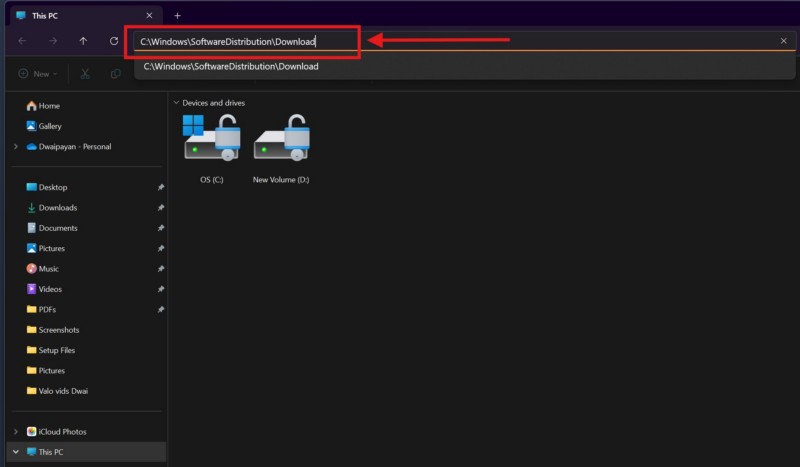
Task: Click the Cut scissors icon
Action: click(86, 74)
